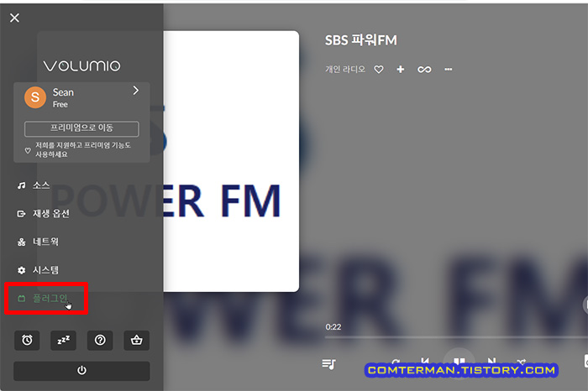Add SBS 파워FM to favorites heart
The image size is (588, 391).
coord(379,70)
